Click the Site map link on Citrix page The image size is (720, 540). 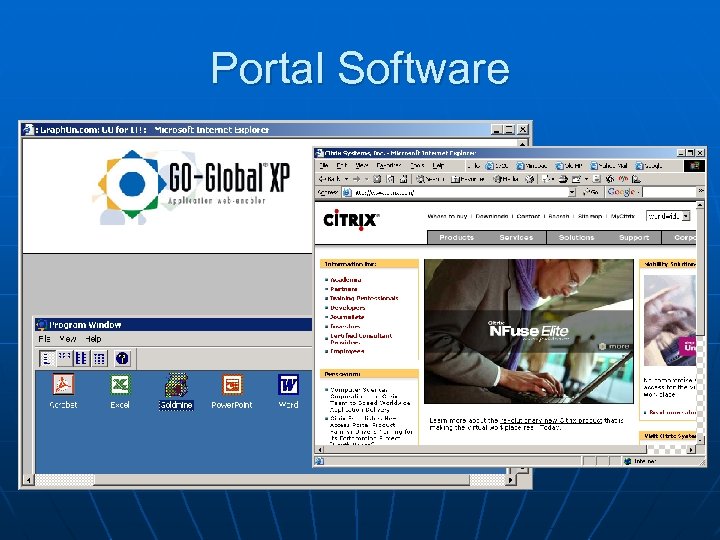[x=590, y=216]
